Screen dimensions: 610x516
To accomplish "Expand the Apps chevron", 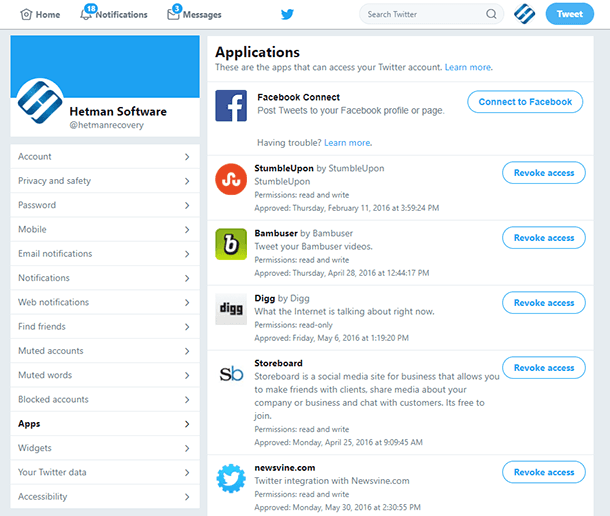I will [187, 424].
